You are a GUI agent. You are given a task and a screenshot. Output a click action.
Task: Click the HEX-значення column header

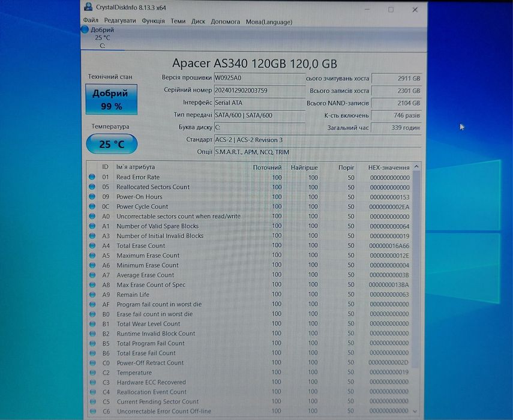pyautogui.click(x=389, y=167)
